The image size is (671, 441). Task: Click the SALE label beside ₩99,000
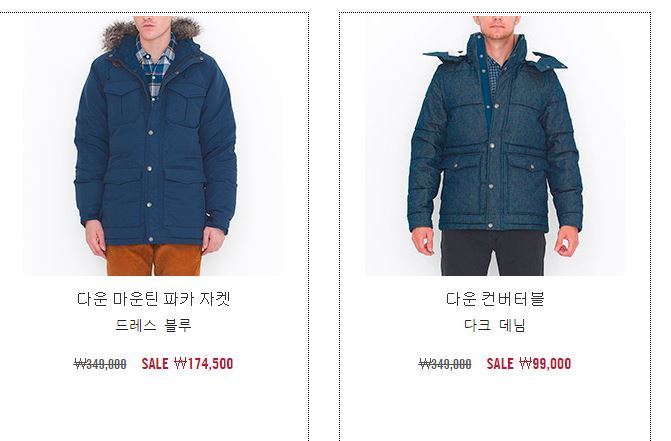[500, 364]
